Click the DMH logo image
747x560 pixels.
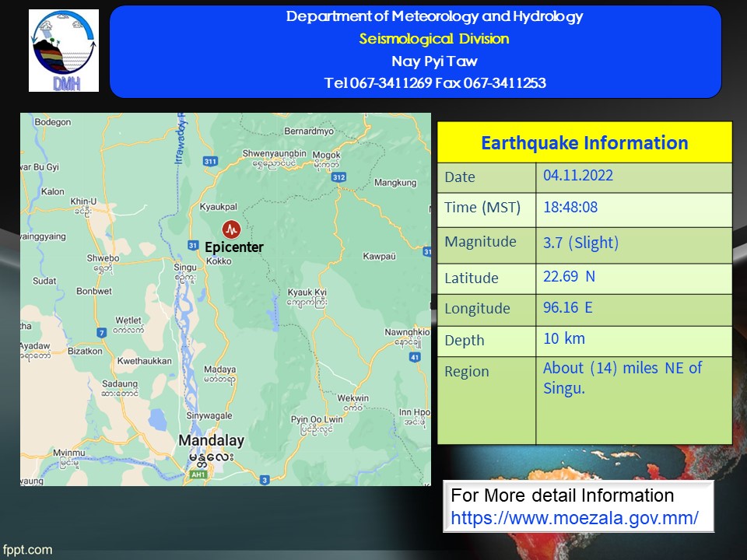[64, 51]
